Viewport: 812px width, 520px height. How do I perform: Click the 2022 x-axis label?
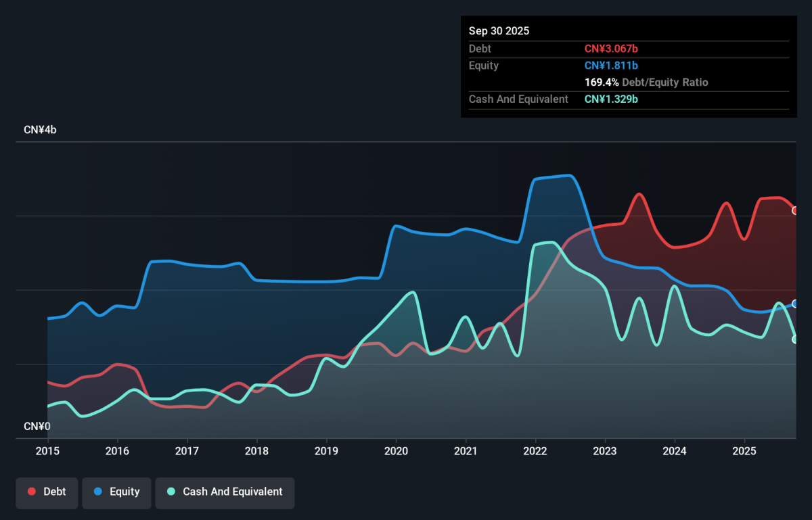pos(535,451)
